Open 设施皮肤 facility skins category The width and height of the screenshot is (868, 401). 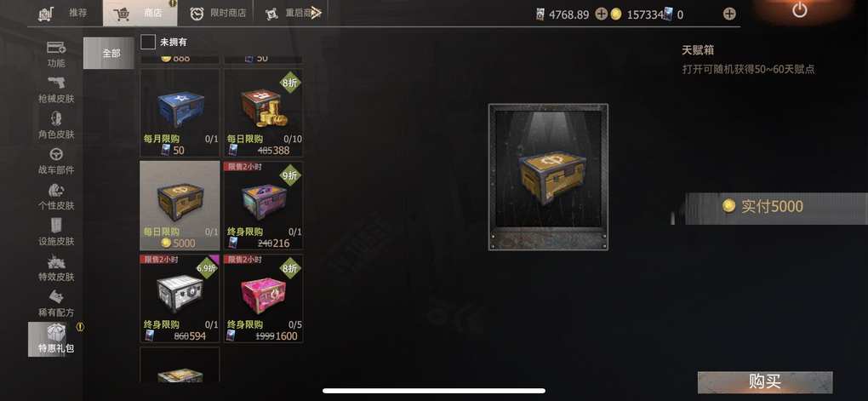(56, 232)
